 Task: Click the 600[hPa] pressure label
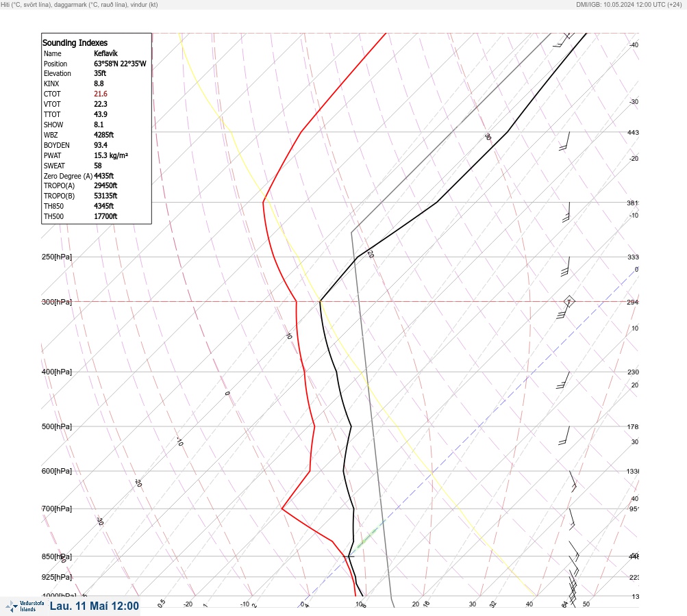click(x=57, y=471)
